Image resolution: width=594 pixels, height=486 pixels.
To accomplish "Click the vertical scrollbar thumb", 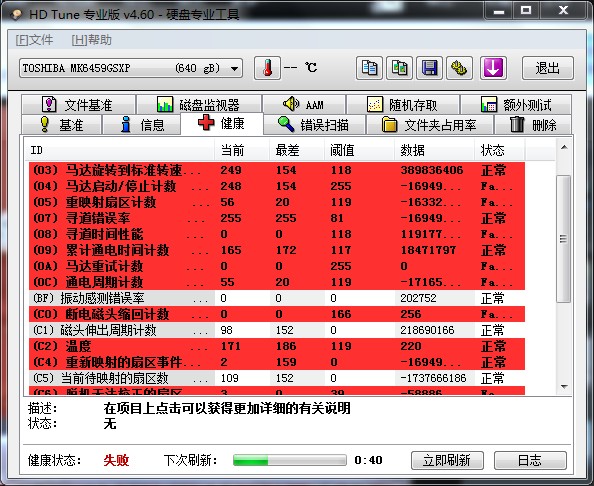I will [564, 239].
